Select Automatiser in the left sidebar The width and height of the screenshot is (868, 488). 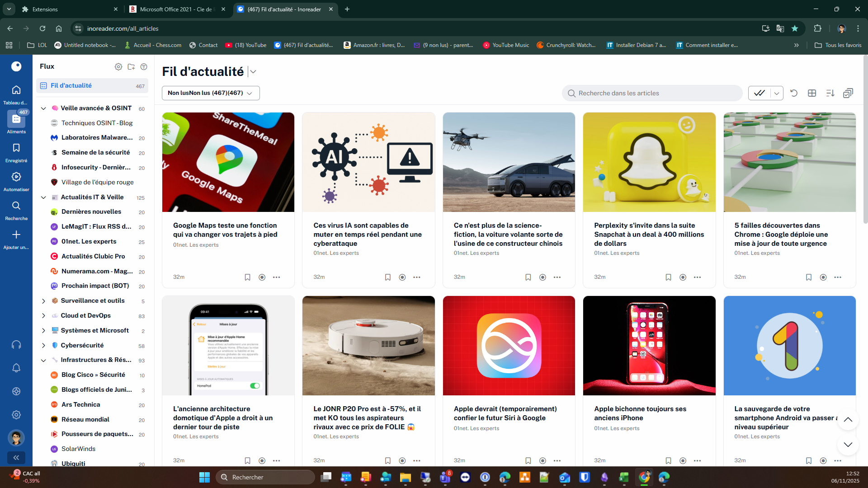coord(16,180)
